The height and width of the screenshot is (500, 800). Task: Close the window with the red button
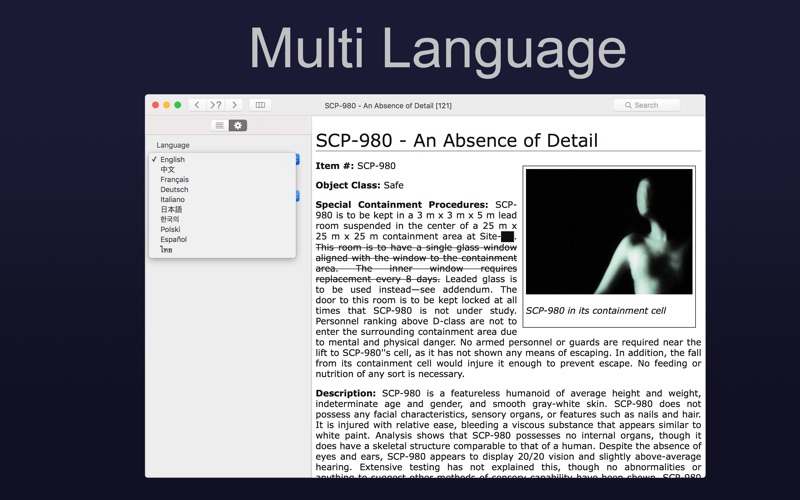pos(156,105)
